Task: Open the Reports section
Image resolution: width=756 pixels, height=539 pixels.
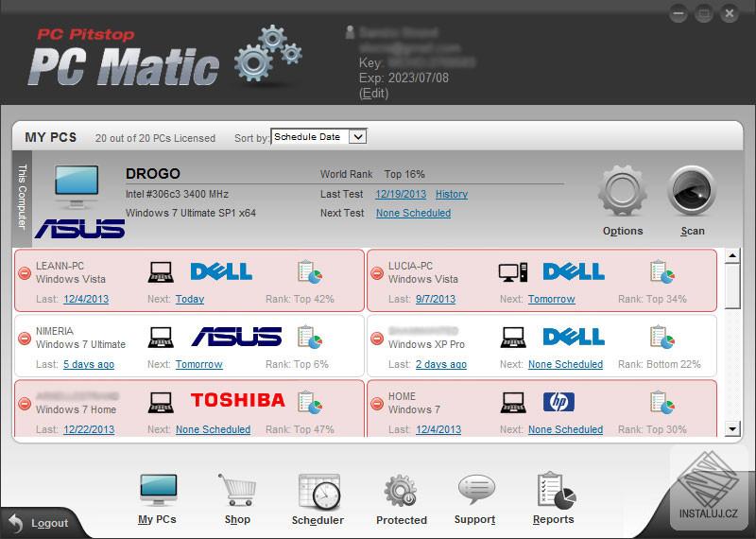Action: (x=555, y=499)
